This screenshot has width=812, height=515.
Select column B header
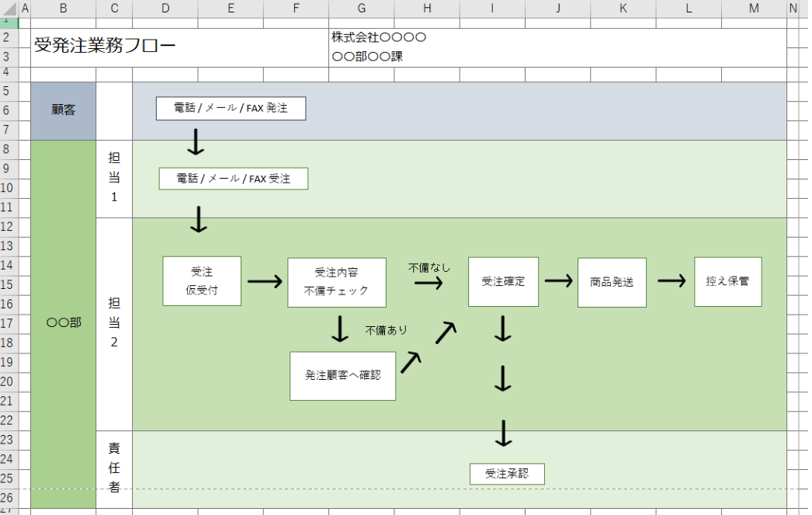(63, 9)
